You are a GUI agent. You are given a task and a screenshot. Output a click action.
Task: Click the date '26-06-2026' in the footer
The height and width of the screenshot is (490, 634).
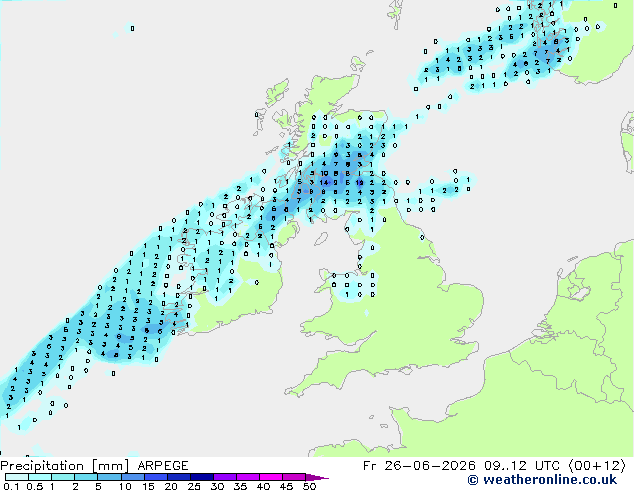(x=430, y=466)
